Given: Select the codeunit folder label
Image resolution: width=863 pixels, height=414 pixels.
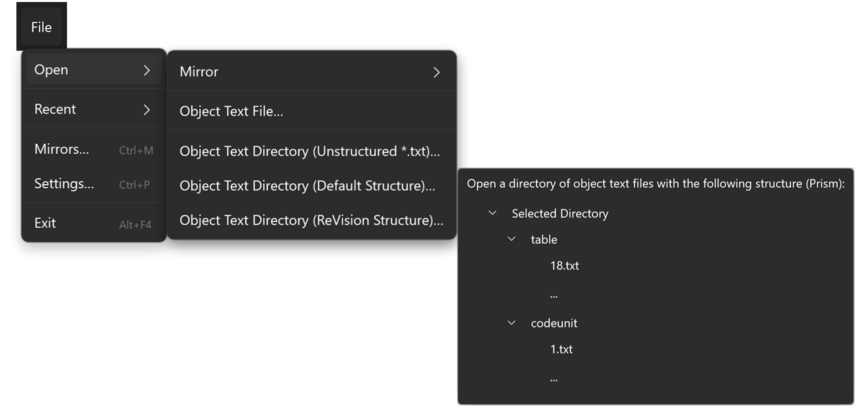Looking at the screenshot, I should (554, 323).
